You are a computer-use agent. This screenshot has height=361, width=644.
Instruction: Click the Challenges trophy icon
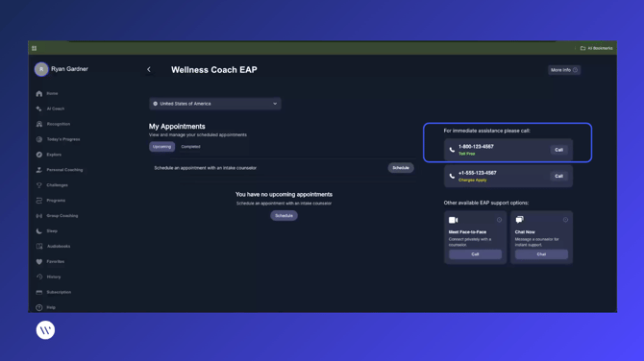tap(39, 185)
